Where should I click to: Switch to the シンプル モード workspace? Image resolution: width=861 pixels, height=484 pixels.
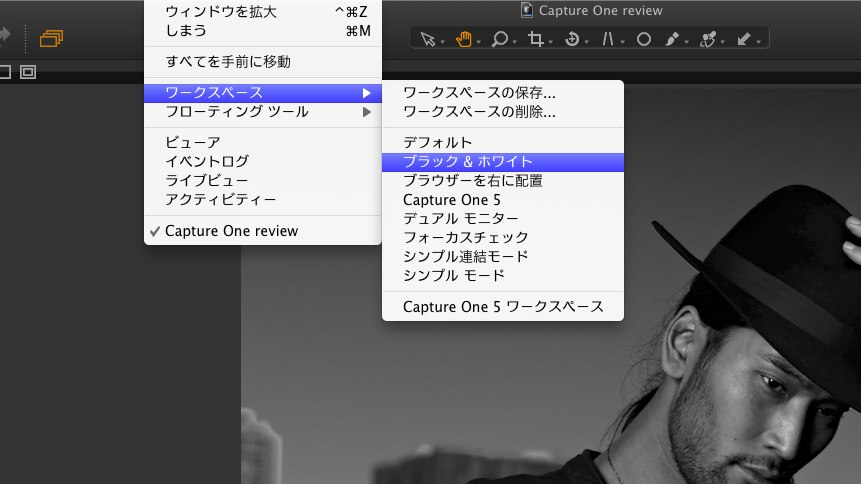point(503,275)
